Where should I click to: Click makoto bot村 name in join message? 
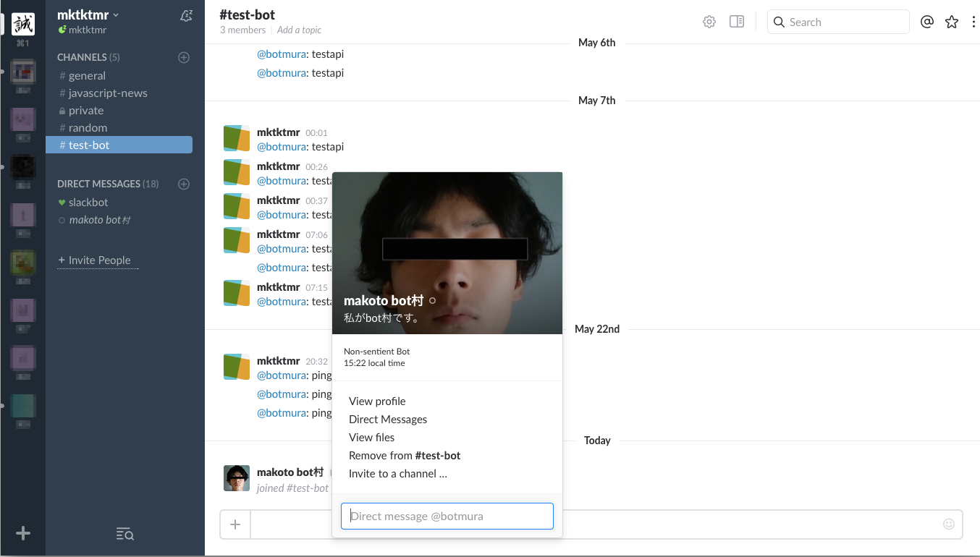pyautogui.click(x=290, y=472)
